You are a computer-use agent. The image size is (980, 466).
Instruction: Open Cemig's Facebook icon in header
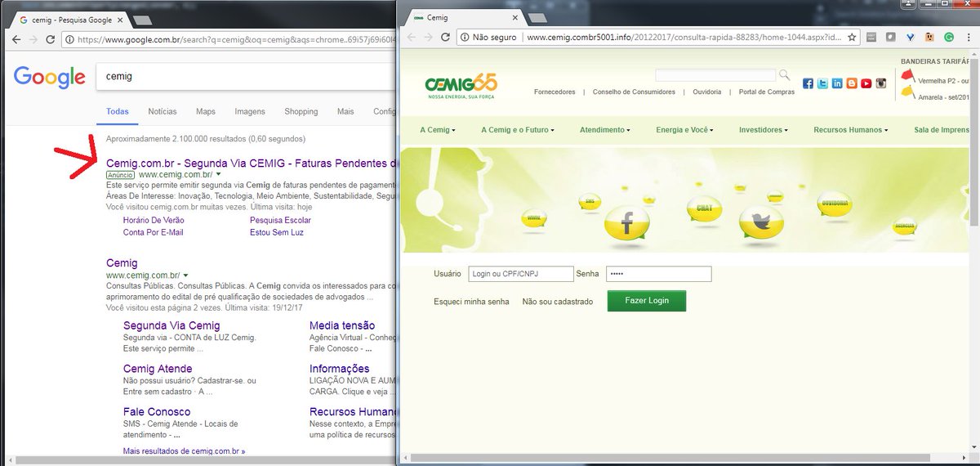click(x=808, y=83)
